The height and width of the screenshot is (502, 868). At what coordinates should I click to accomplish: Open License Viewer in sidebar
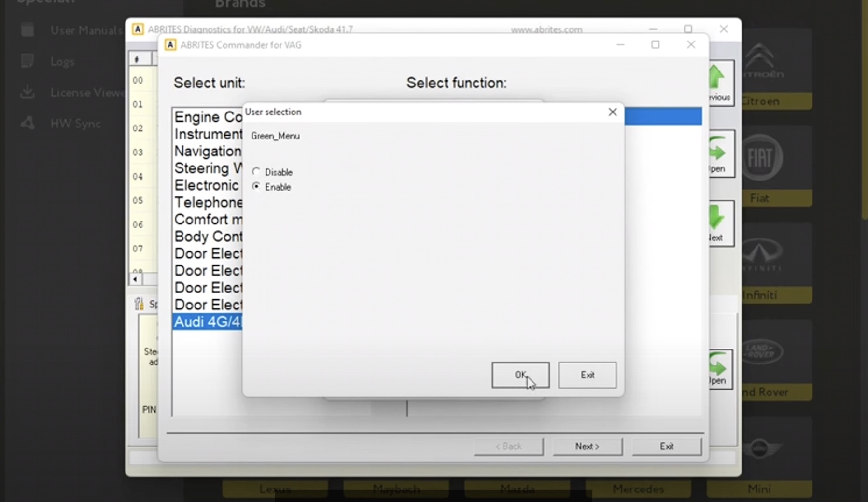pos(72,92)
